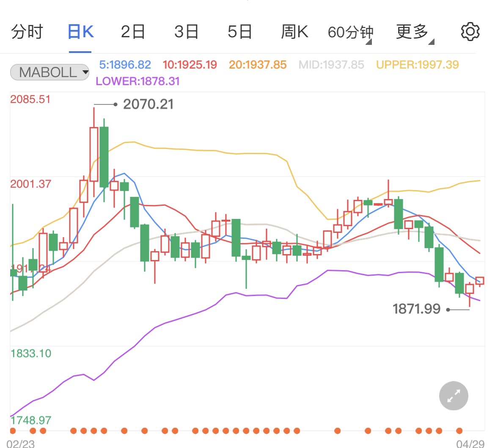Click the 20:1937.85 MA20 value
Viewport: 495px width, 448px height.
pos(258,65)
